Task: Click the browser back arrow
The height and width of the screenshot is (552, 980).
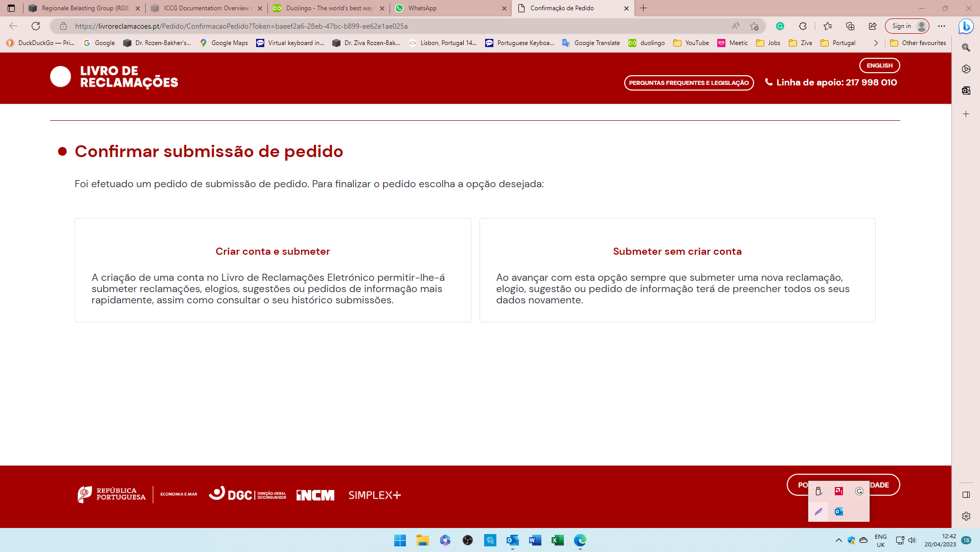Action: click(13, 26)
